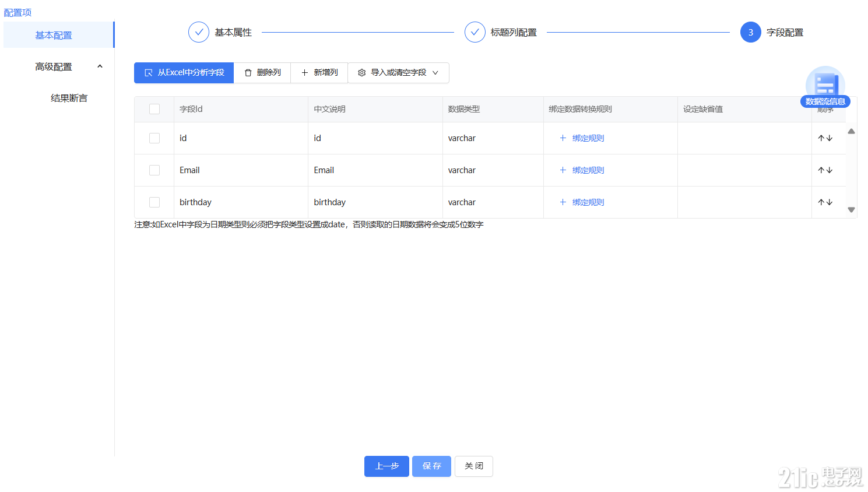Click the 字段Id cell reading id
The height and width of the screenshot is (492, 868).
(x=241, y=138)
